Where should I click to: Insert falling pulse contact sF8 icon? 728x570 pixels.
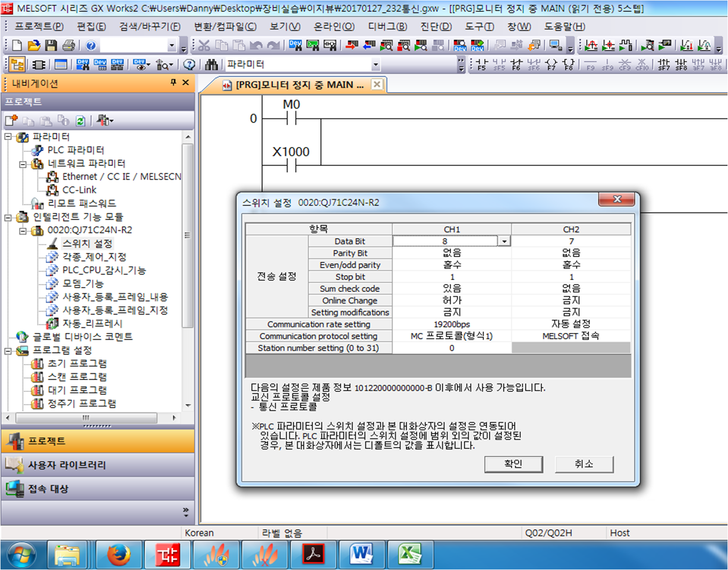pos(681,64)
